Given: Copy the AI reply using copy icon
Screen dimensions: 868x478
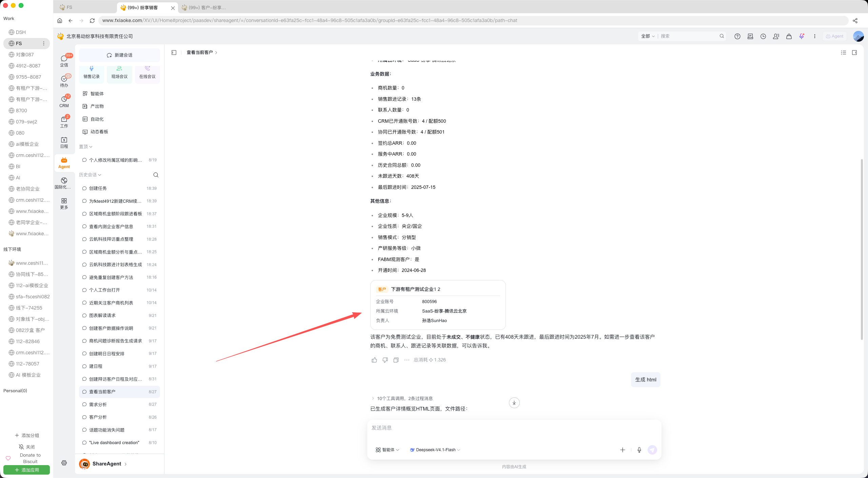Looking at the screenshot, I should click(x=396, y=360).
